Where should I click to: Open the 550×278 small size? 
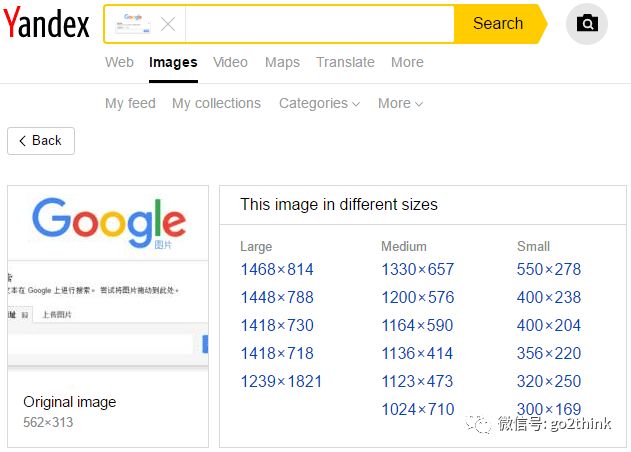point(549,269)
